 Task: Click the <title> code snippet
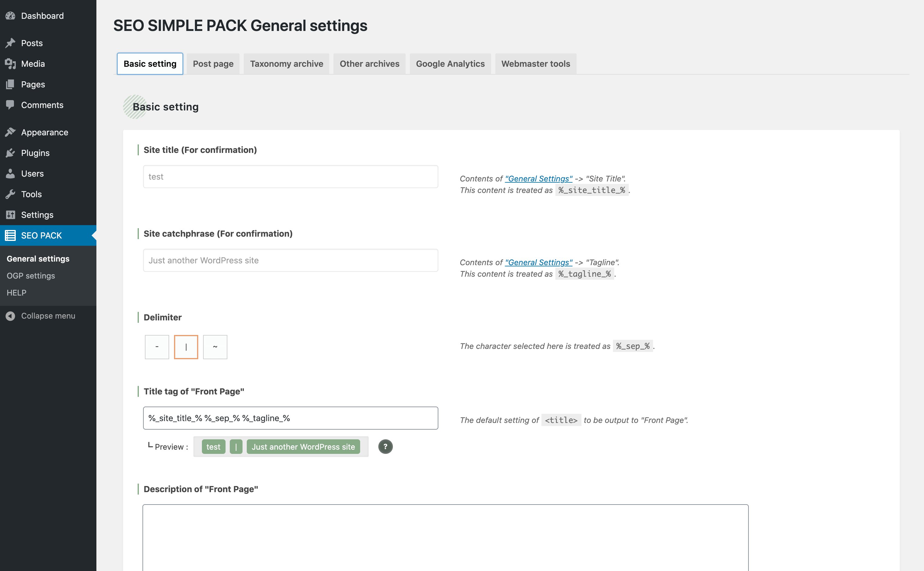click(x=561, y=420)
